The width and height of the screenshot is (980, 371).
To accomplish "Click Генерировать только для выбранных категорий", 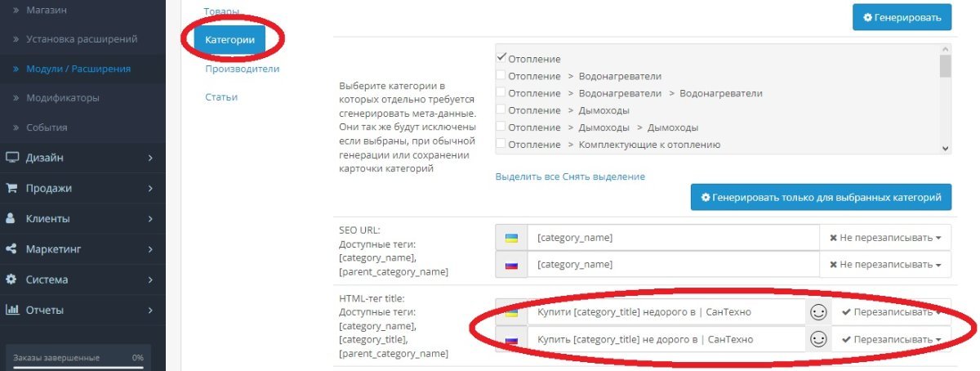I will coord(821,197).
